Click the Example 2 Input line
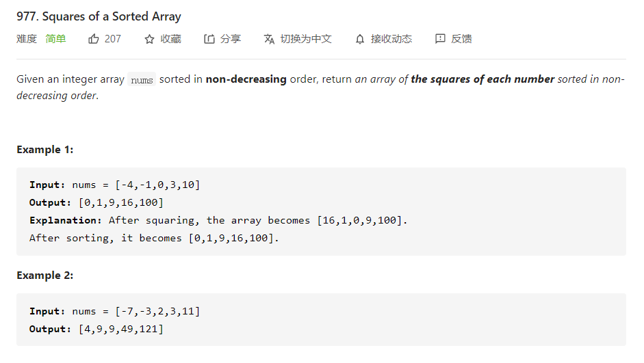Image resolution: width=644 pixels, height=363 pixels. (x=114, y=311)
